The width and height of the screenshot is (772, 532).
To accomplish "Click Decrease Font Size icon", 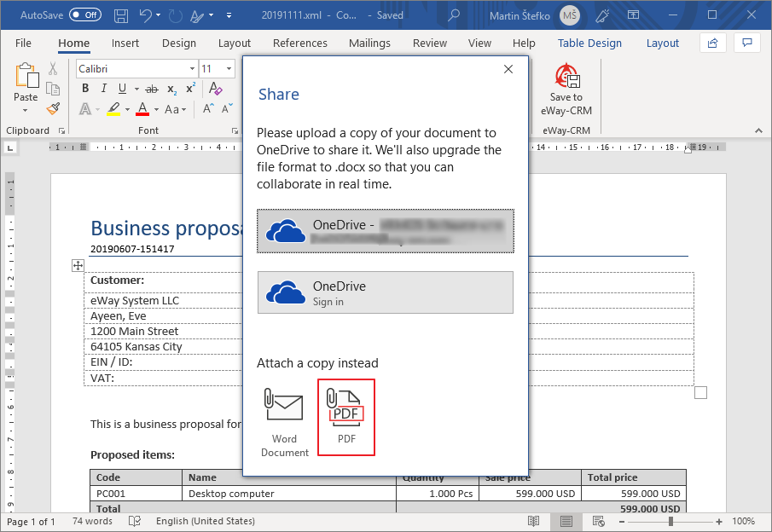I will click(x=227, y=108).
